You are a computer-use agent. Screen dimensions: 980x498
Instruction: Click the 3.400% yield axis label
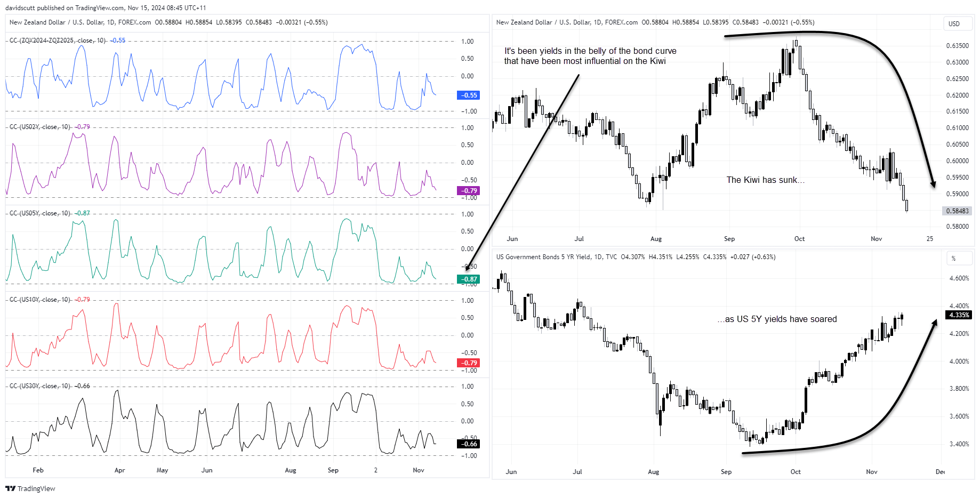[x=959, y=444]
